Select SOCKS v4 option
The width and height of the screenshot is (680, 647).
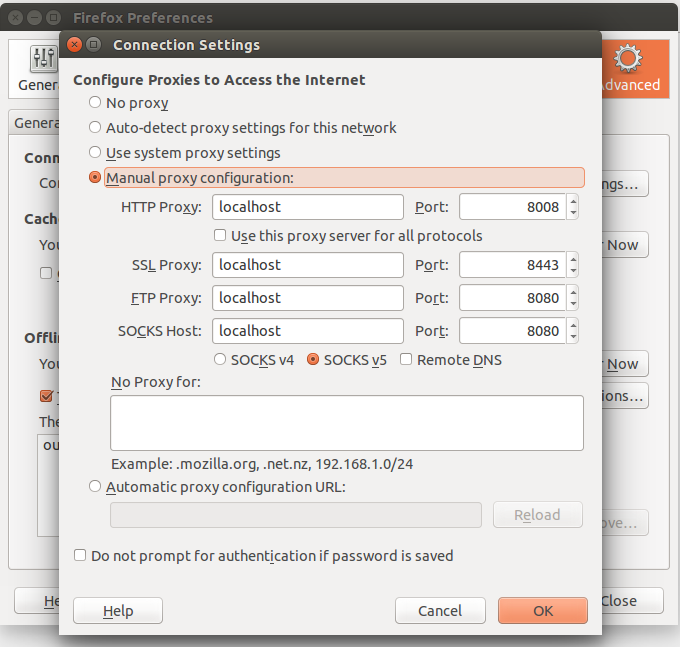pos(220,359)
